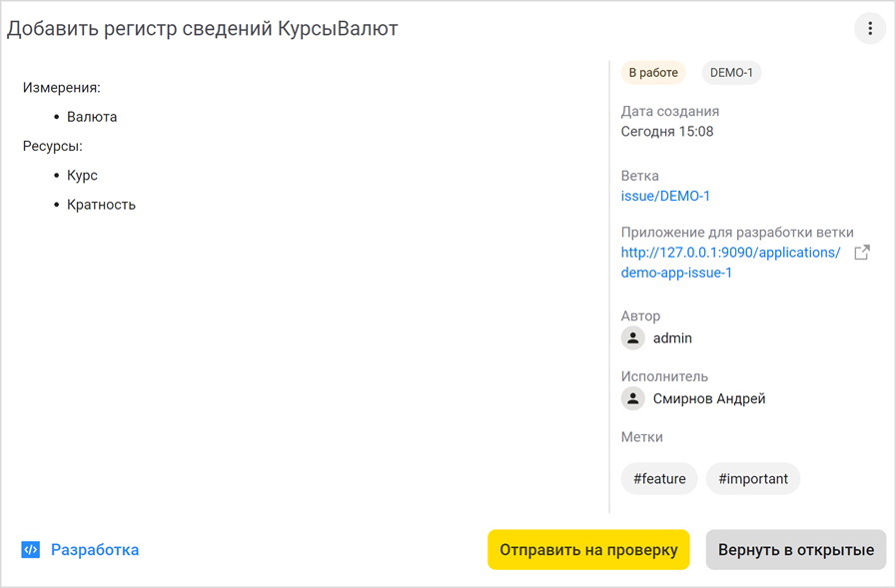Click the avatar icon of Смирнов Андрей
Screen dimensions: 896x588
click(x=632, y=397)
